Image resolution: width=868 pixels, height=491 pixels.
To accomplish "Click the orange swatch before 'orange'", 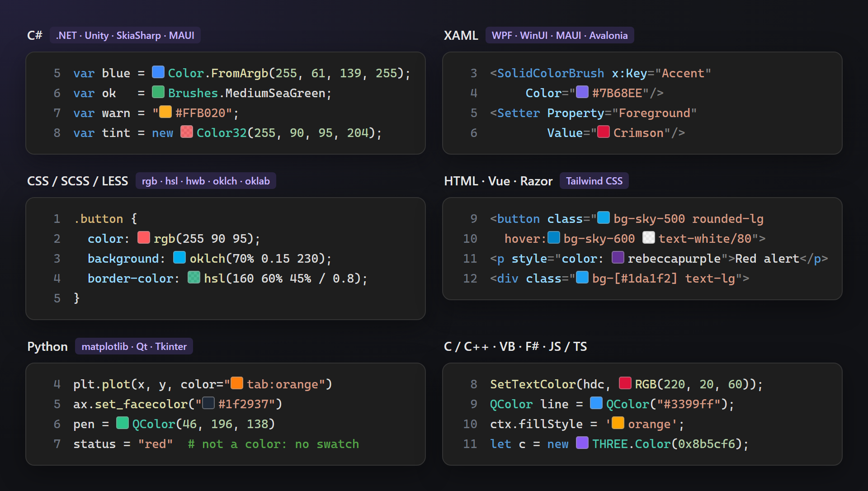I will [618, 423].
